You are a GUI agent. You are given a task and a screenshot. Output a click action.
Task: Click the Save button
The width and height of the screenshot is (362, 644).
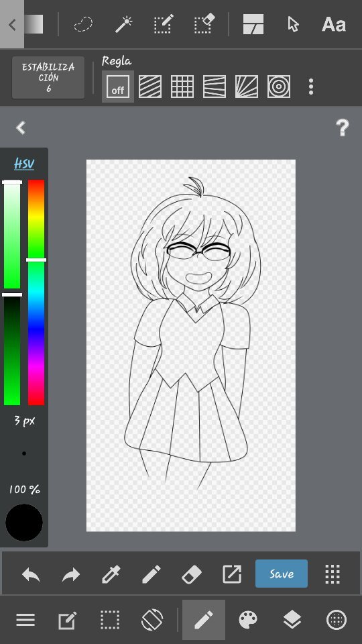pyautogui.click(x=281, y=574)
